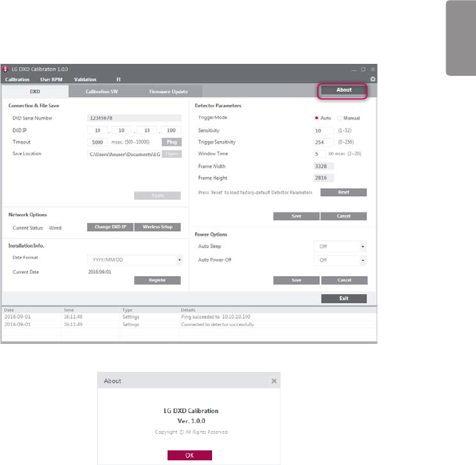Select the log row Ping succeeded to 10.10.10.100
Viewport: 476px width, 465px height.
(189, 317)
